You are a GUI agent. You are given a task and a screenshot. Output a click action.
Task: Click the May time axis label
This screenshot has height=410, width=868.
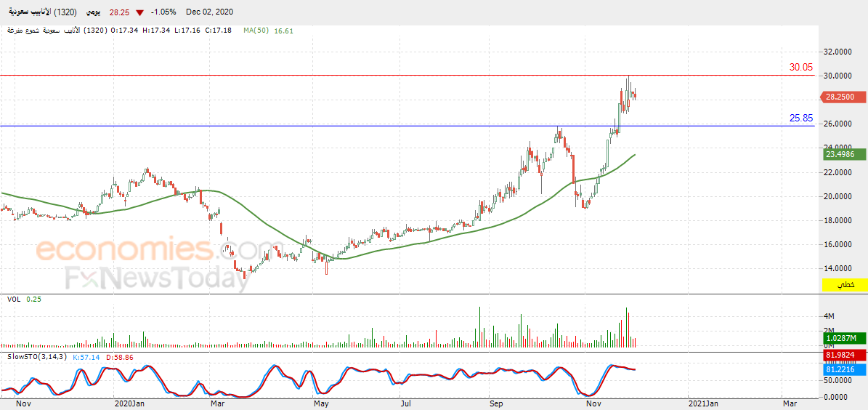pyautogui.click(x=320, y=404)
